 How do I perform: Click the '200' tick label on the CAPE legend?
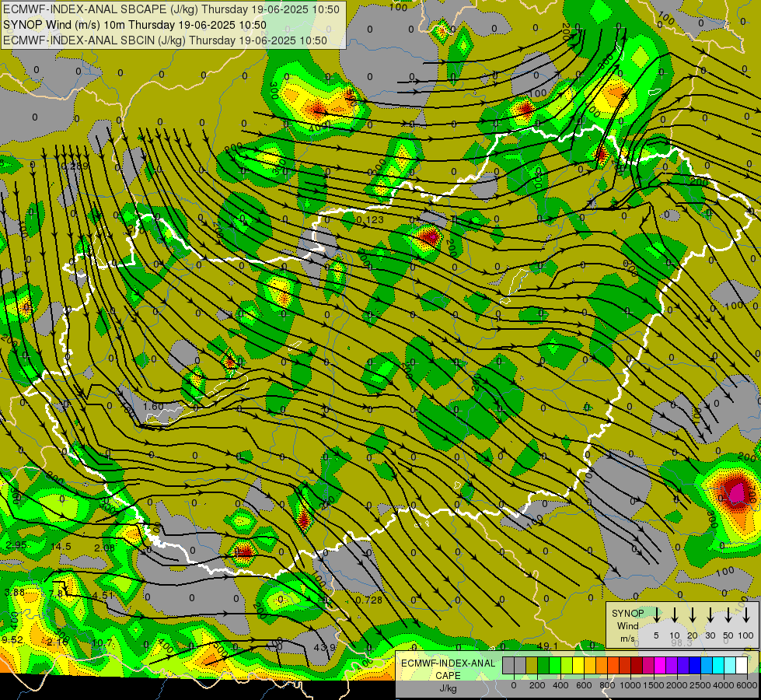point(537,685)
